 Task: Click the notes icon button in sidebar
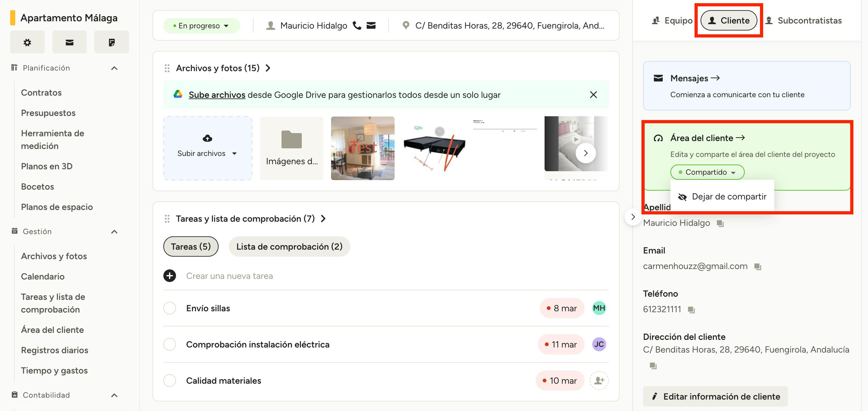112,42
